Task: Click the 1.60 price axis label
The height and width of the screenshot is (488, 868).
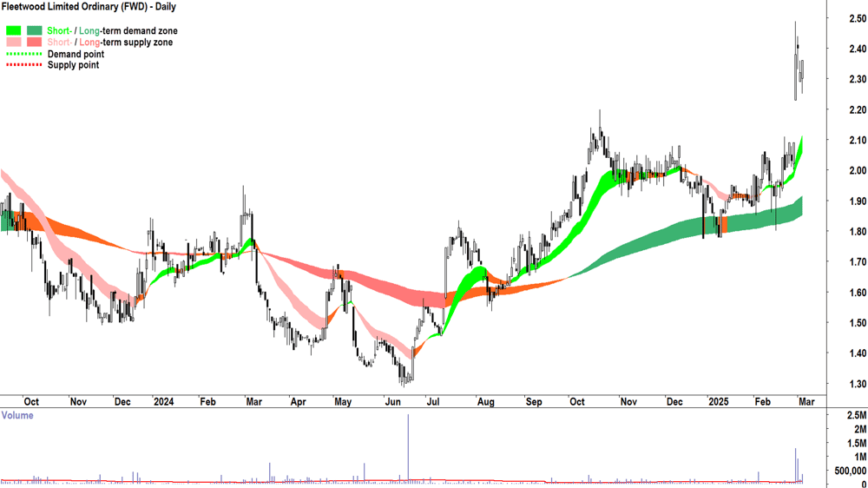Action: pos(858,293)
